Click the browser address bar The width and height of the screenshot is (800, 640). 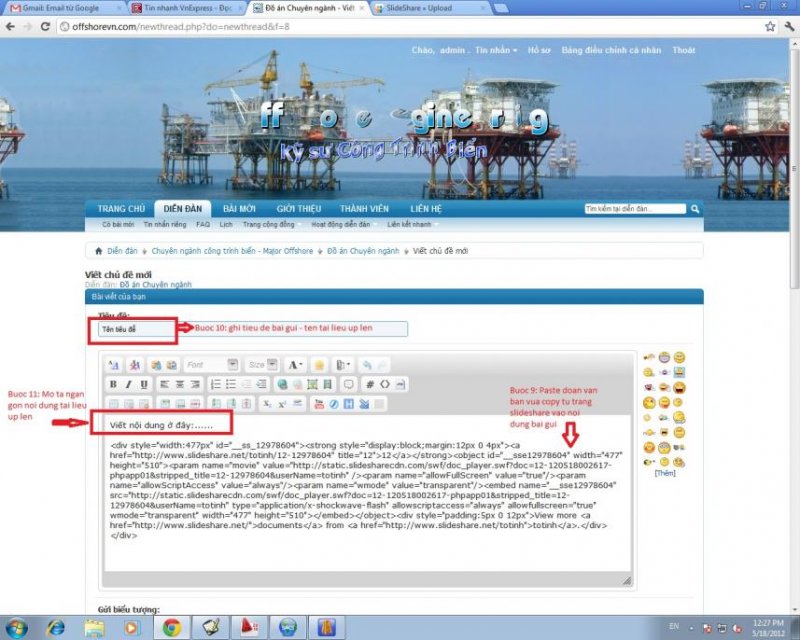(411, 27)
